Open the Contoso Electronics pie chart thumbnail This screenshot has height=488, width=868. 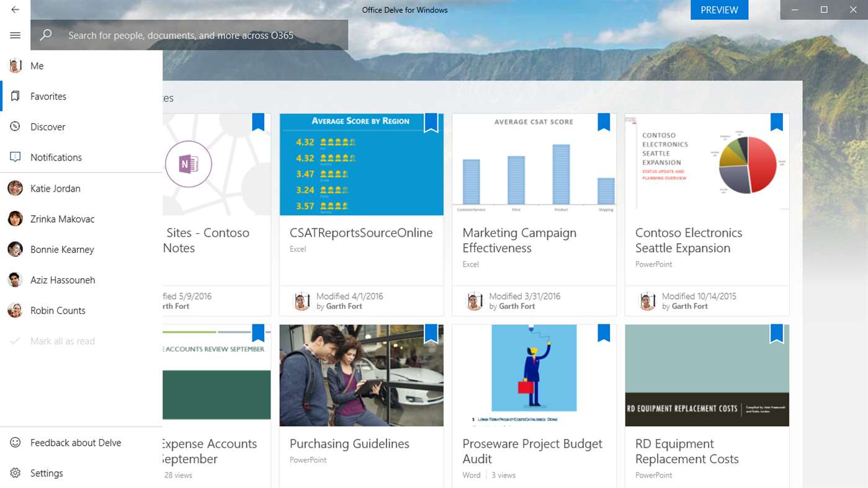pos(707,164)
